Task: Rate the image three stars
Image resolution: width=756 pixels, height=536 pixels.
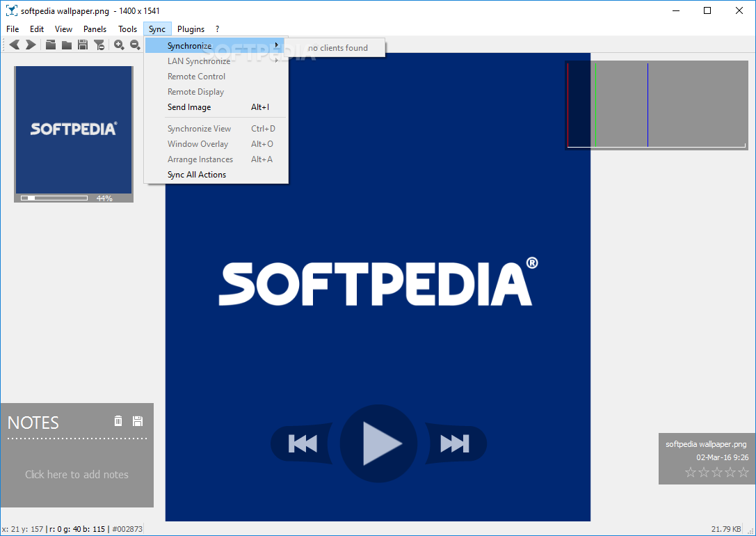Action: click(x=717, y=472)
